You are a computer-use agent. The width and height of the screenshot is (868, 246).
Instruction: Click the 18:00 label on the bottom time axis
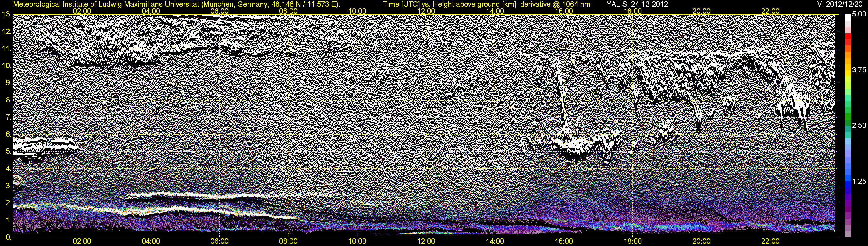[632, 242]
